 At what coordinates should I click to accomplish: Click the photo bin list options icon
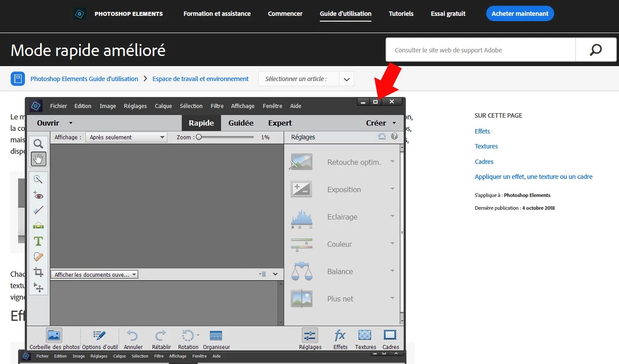263,274
